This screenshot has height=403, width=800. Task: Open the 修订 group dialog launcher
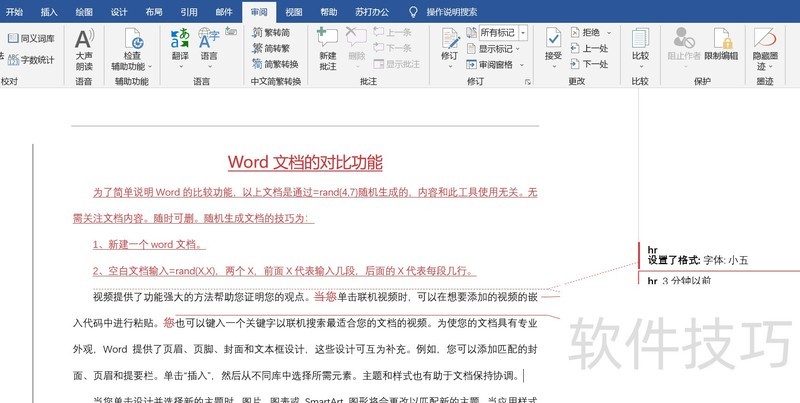click(x=528, y=82)
